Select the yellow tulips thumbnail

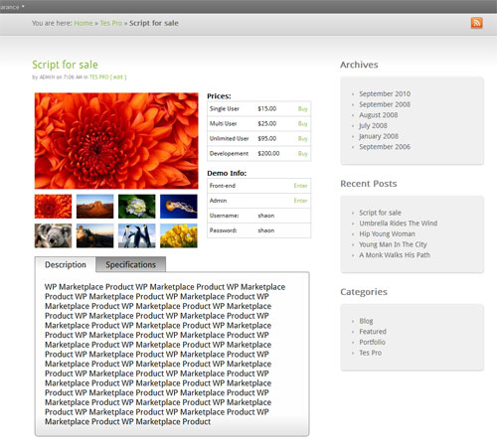tap(179, 235)
